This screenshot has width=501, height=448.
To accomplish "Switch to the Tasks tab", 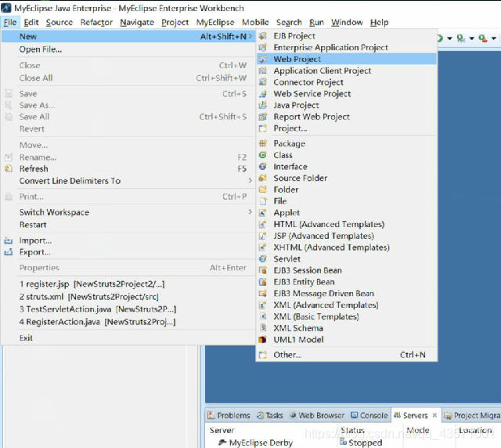I will (270, 415).
